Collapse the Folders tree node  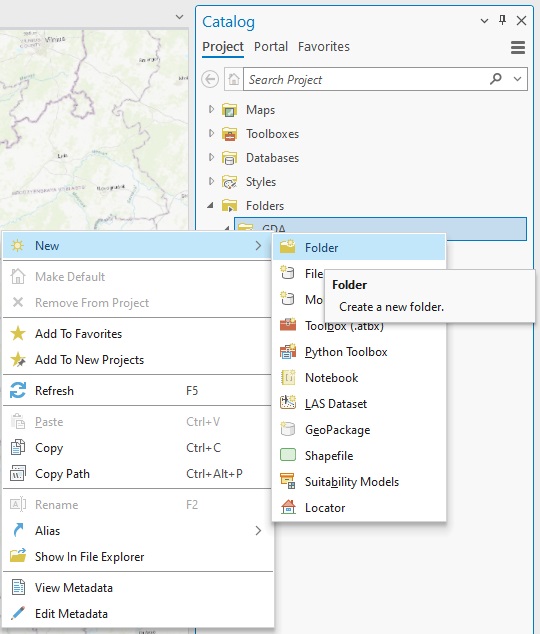click(x=211, y=205)
